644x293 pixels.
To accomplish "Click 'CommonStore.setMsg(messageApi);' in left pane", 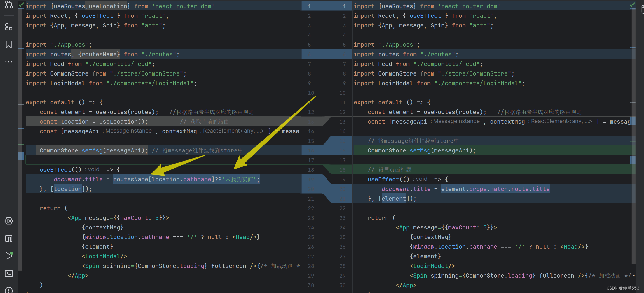I will coord(94,150).
